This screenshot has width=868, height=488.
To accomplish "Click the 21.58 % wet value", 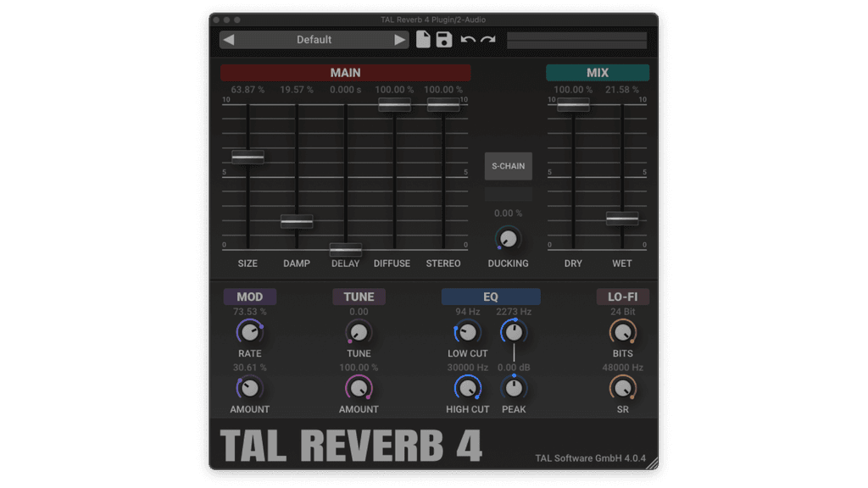I will click(x=622, y=90).
